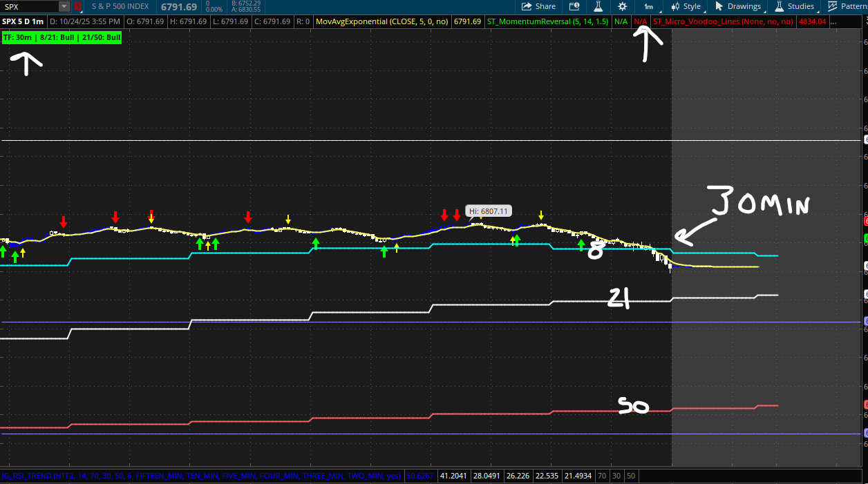868x484 pixels.
Task: Click the green up arrow signal near the 8 annotation
Action: pyautogui.click(x=581, y=244)
